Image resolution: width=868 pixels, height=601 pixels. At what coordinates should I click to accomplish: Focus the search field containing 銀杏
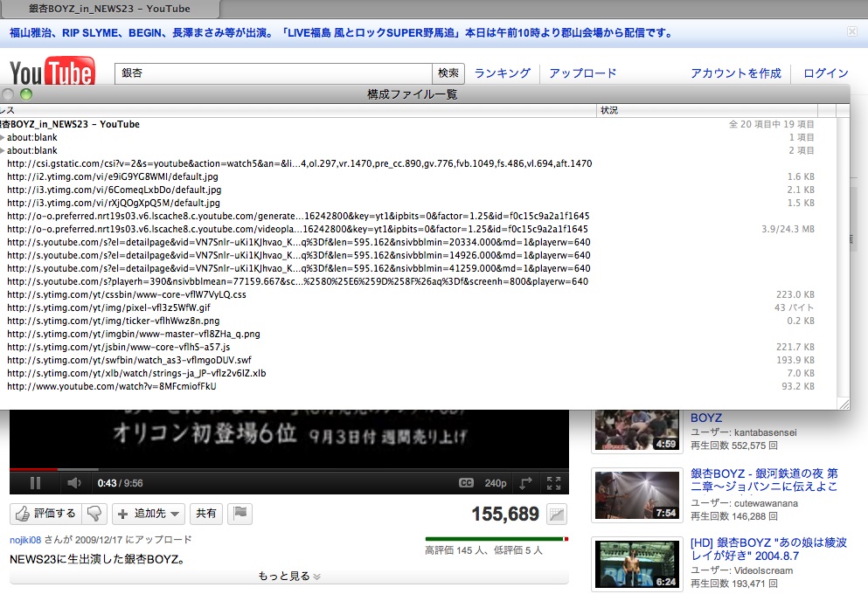click(274, 73)
